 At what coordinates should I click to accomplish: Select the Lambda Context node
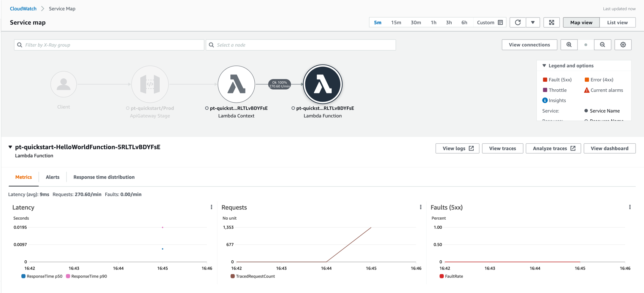coord(236,84)
